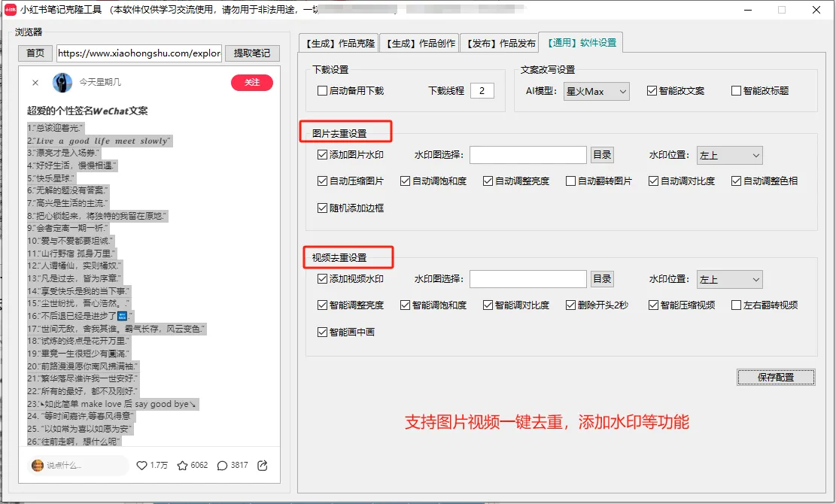
Task: Switch to the 【生成】作品创作 tab
Action: pyautogui.click(x=420, y=42)
